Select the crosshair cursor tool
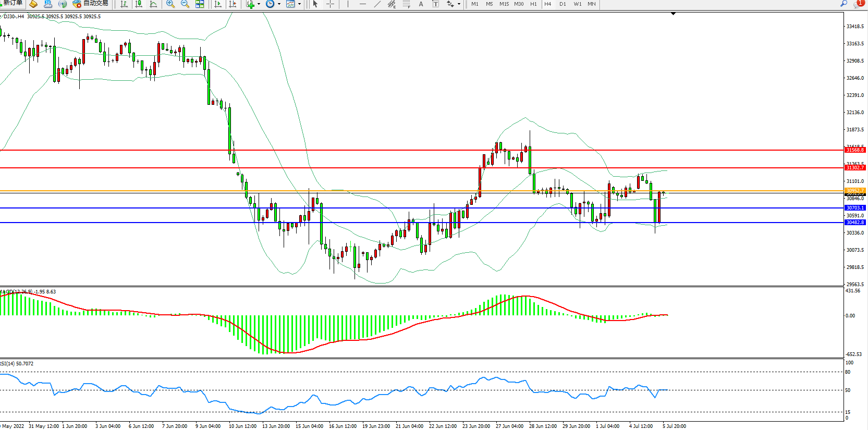The width and height of the screenshot is (868, 430). click(x=330, y=4)
